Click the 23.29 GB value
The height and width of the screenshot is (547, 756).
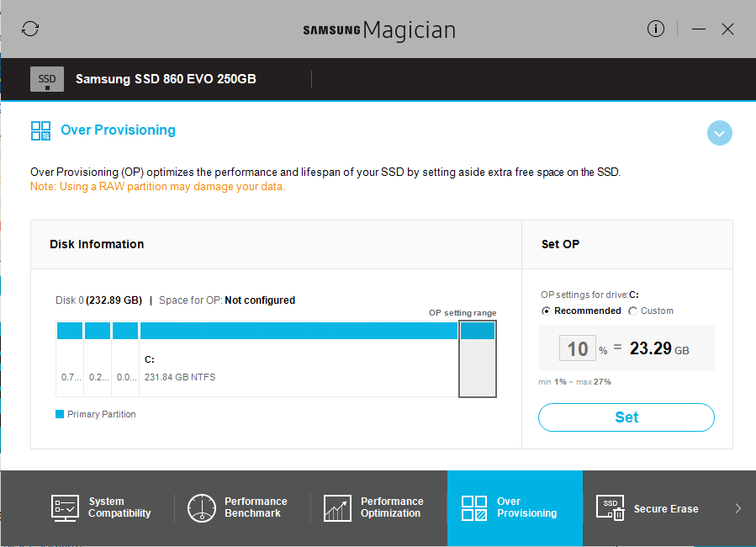click(659, 348)
